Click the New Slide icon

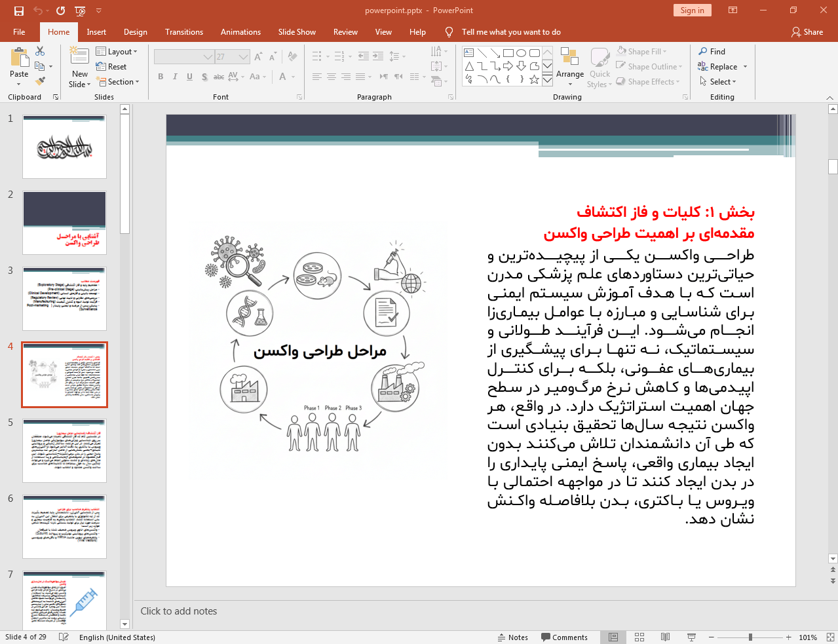pyautogui.click(x=79, y=56)
